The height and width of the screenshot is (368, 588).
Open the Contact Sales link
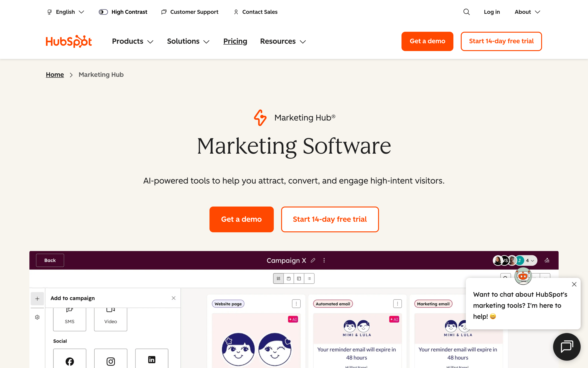point(255,12)
